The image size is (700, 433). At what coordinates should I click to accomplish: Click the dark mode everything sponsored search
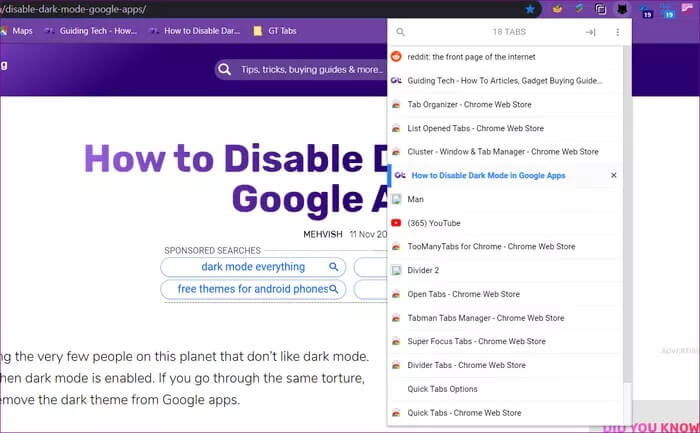point(253,267)
